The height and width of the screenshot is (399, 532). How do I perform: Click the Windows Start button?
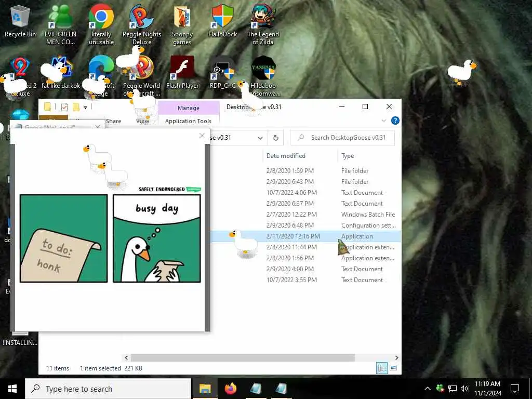click(x=12, y=389)
